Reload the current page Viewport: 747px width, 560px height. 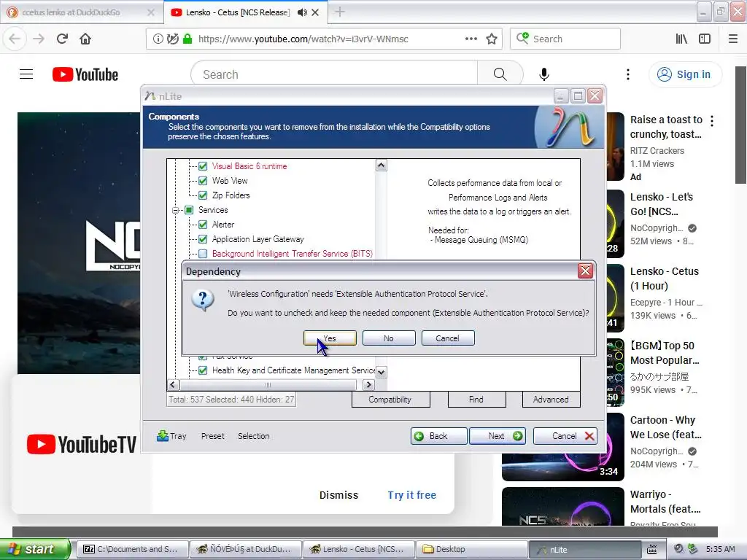[63, 39]
